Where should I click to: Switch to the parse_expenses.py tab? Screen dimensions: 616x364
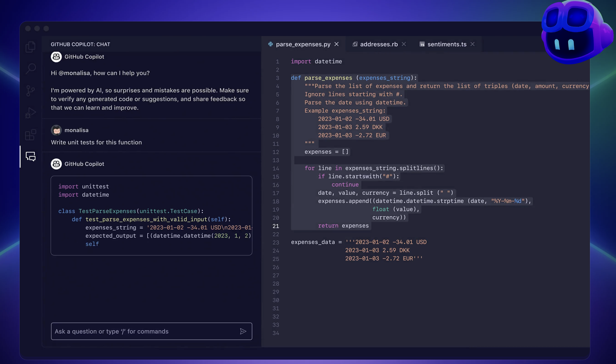pos(304,45)
